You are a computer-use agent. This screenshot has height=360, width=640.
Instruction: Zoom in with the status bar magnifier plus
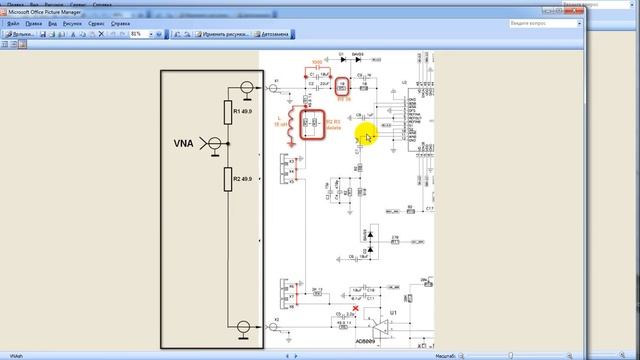click(570, 356)
